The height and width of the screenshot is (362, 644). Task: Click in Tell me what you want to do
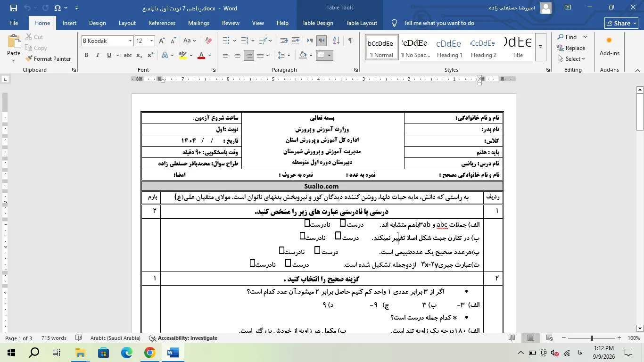(438, 23)
